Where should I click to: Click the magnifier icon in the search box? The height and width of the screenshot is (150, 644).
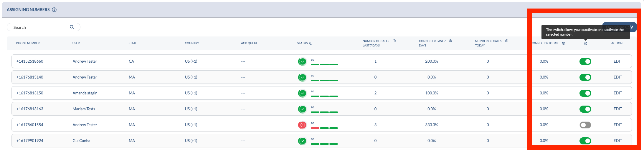(x=72, y=27)
